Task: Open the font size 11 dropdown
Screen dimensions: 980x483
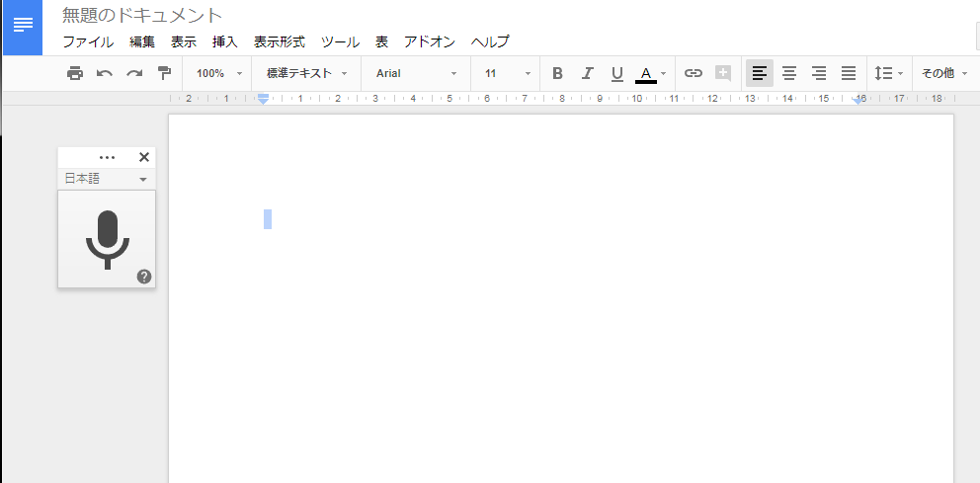Action: (508, 73)
